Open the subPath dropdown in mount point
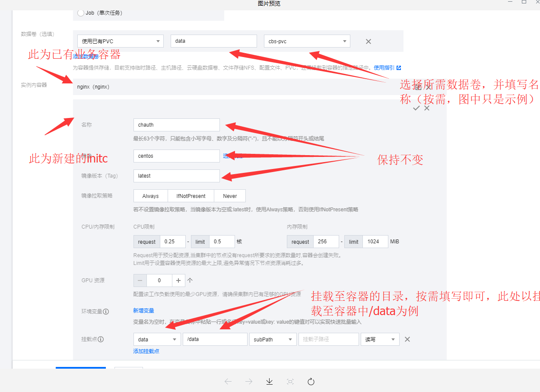 click(x=272, y=339)
